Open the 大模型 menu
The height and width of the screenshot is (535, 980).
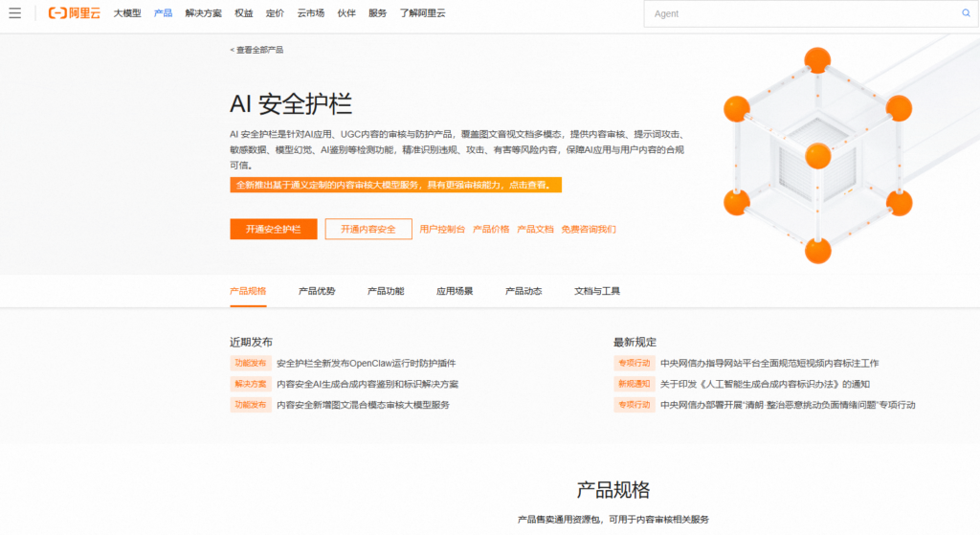pos(127,13)
